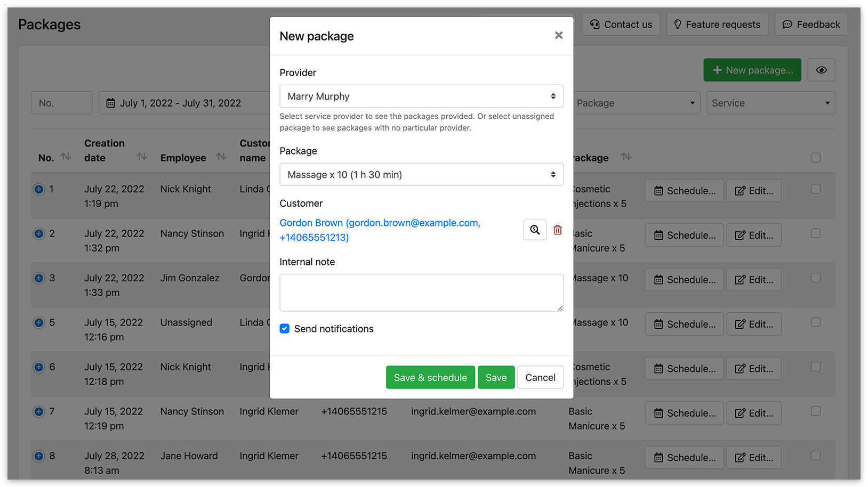Select checkbox for package row 5
The image size is (868, 487).
point(816,322)
